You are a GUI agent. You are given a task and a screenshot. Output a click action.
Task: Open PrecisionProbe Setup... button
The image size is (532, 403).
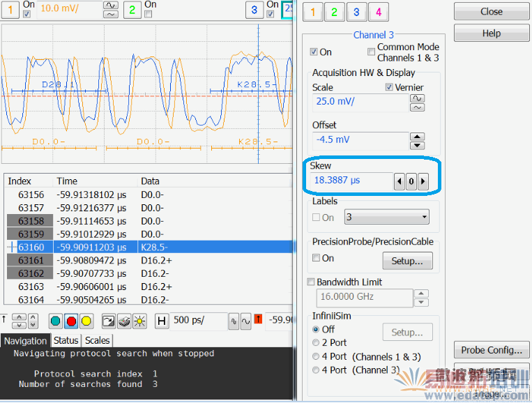(407, 261)
